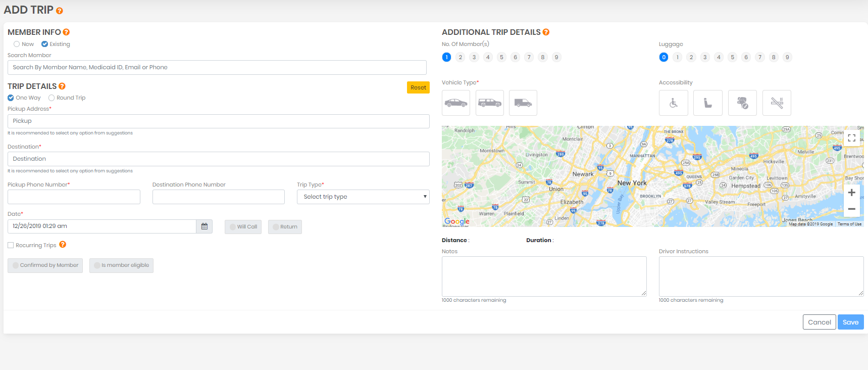Toggle the Will Call option
Image resolution: width=868 pixels, height=370 pixels.
point(243,227)
